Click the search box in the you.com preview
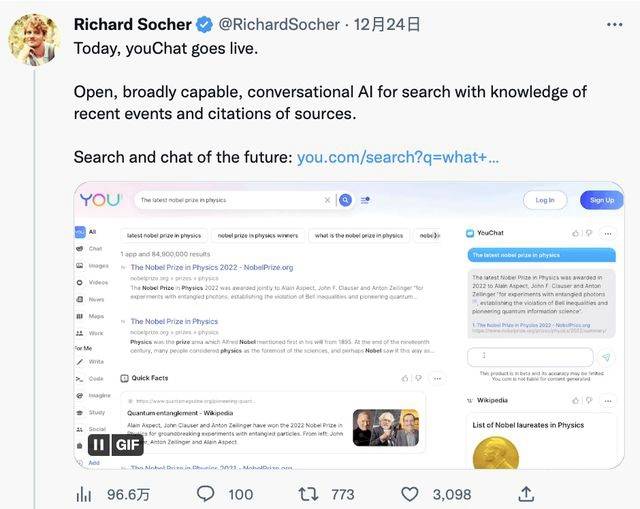The width and height of the screenshot is (640, 509). click(x=230, y=200)
